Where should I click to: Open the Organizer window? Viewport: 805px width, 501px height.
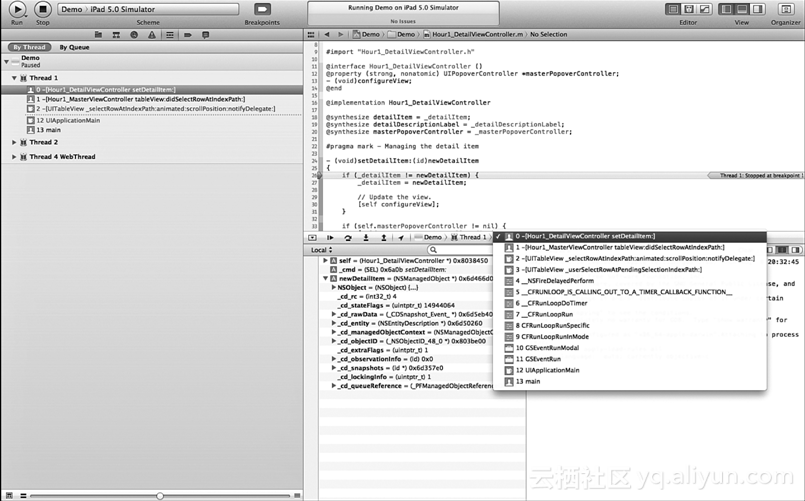coord(785,9)
